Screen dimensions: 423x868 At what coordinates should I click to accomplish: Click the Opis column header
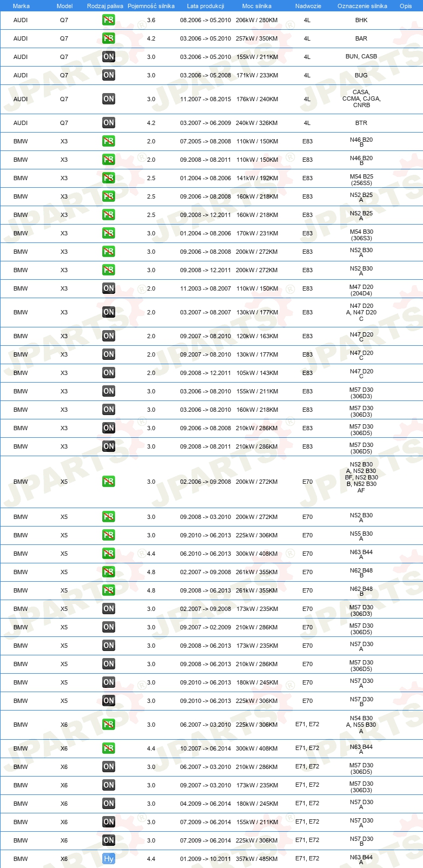(x=406, y=6)
